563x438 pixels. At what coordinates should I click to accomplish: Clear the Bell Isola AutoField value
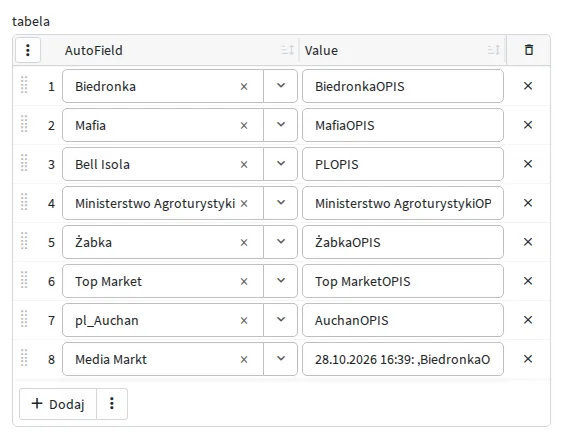244,164
